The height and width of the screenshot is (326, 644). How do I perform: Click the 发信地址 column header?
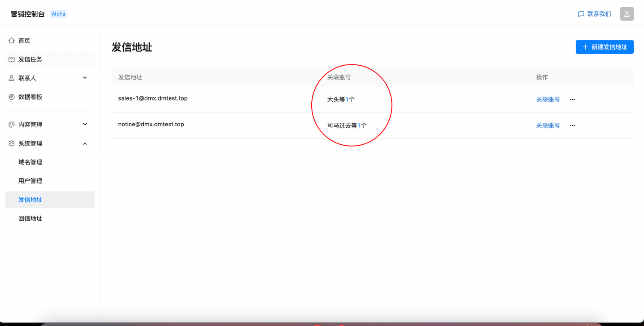click(x=130, y=77)
